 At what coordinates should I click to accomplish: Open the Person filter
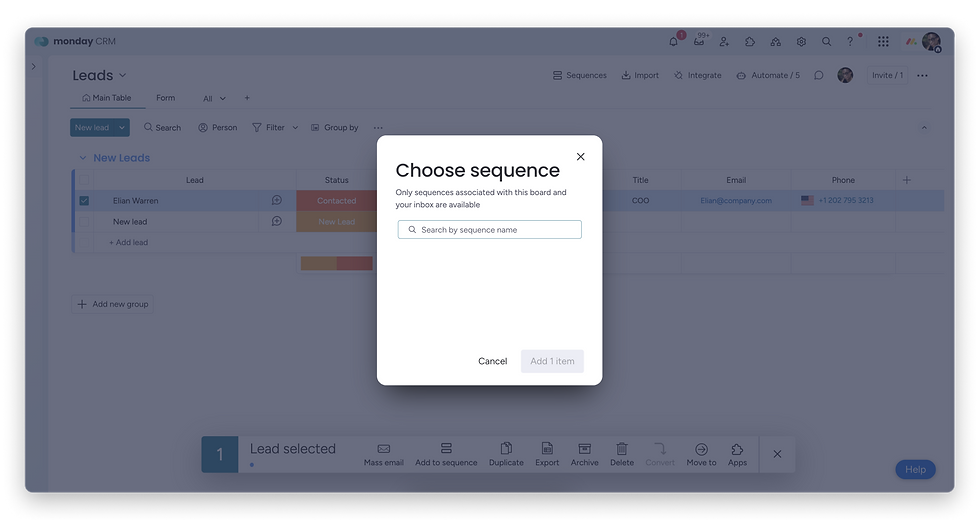pyautogui.click(x=218, y=128)
